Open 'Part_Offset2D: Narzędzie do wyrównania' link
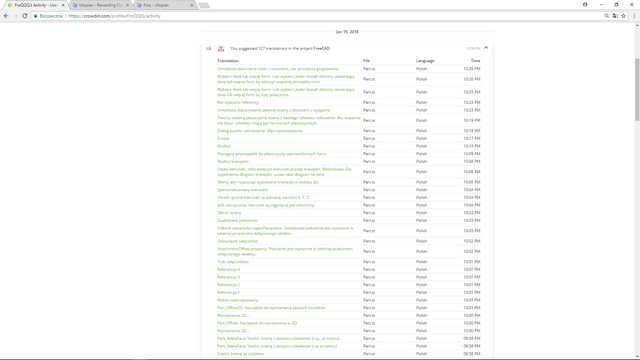This screenshot has width=640, height=360. point(271,308)
